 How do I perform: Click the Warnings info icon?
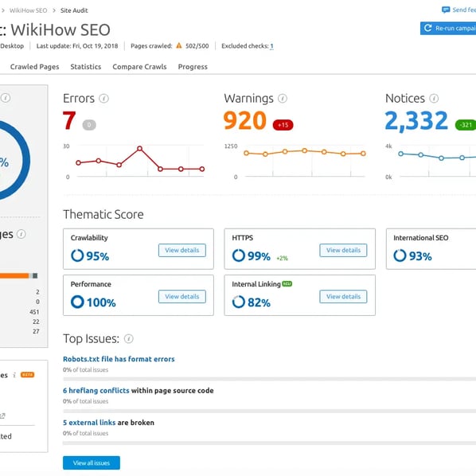coord(283,99)
